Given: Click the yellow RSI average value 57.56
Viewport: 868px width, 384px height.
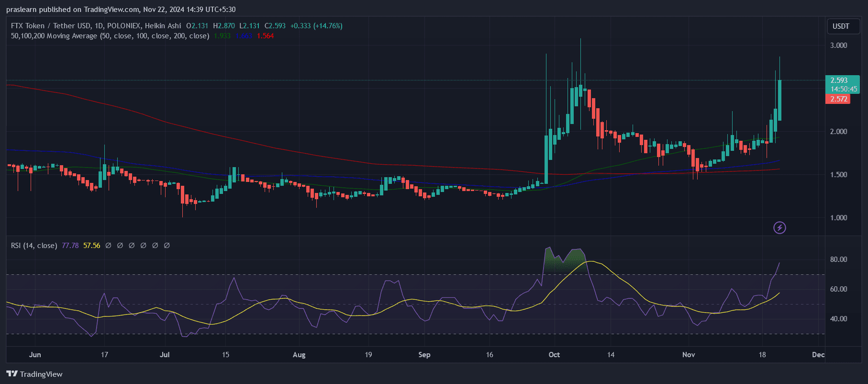Looking at the screenshot, I should [x=92, y=246].
